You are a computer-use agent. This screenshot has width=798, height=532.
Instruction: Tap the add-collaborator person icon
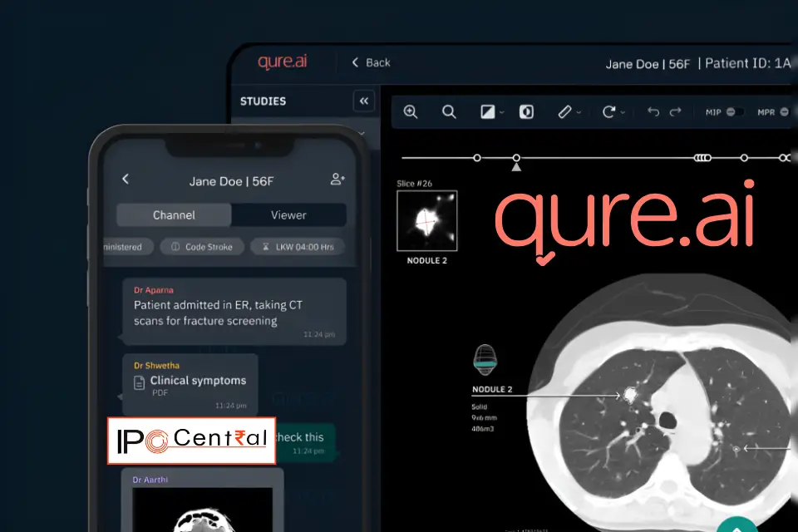(337, 179)
